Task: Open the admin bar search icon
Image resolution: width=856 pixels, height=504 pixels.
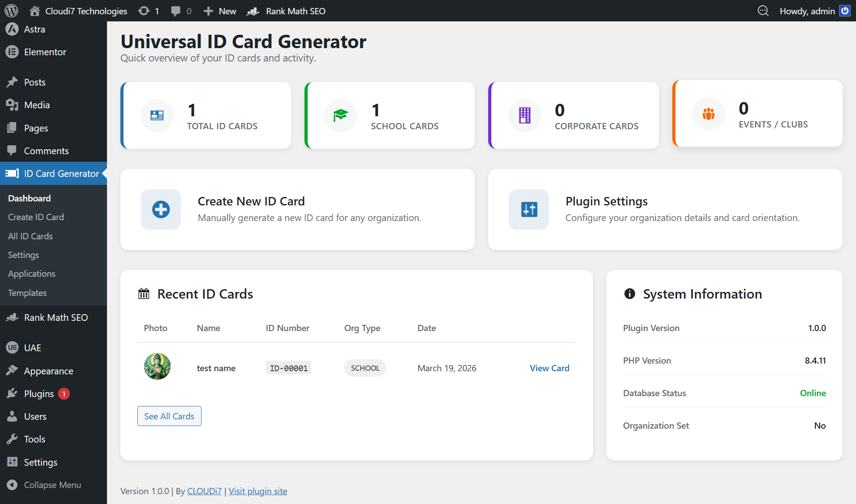Action: pyautogui.click(x=763, y=11)
